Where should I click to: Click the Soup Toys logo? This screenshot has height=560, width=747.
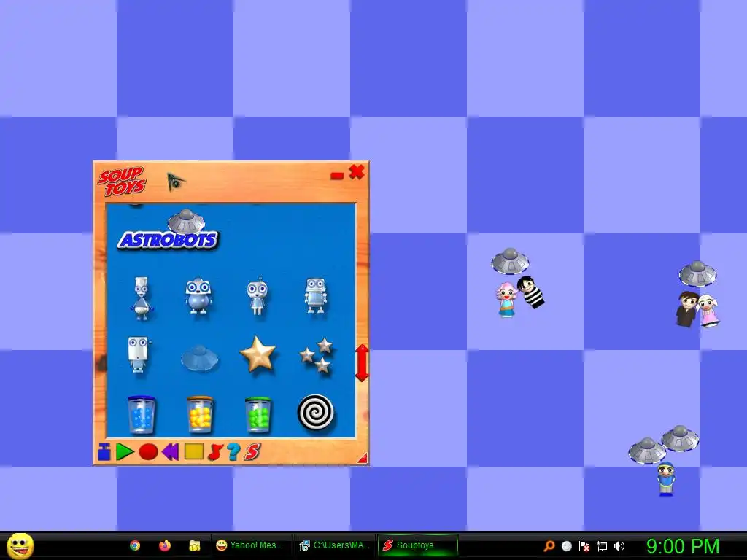[122, 182]
